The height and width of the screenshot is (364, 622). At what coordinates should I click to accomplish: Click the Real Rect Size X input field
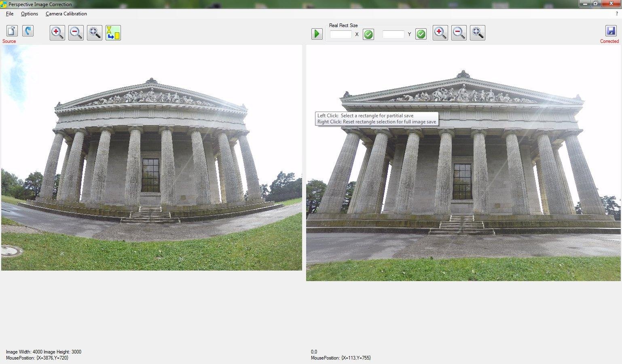pyautogui.click(x=341, y=34)
